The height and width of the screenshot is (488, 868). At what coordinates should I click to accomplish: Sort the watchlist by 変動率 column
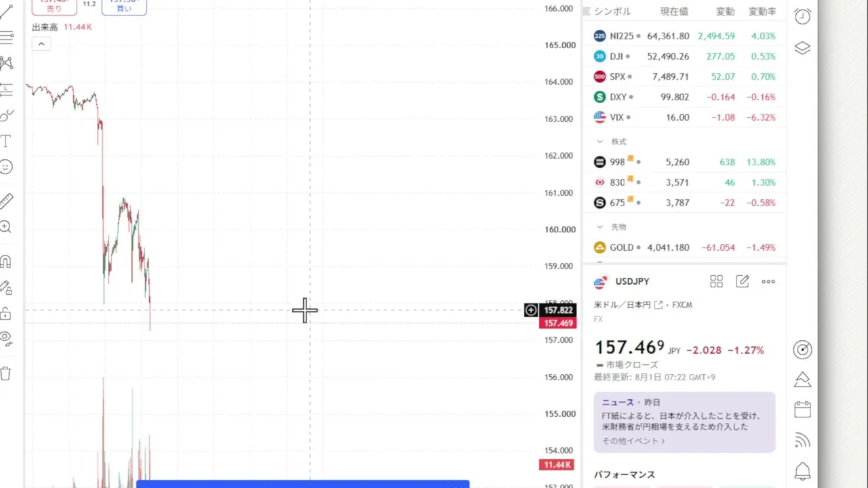coord(762,12)
